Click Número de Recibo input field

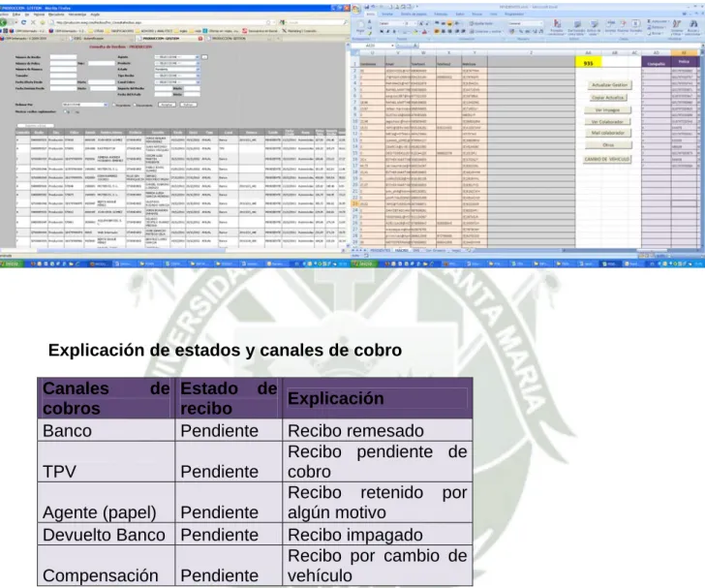tap(63, 57)
